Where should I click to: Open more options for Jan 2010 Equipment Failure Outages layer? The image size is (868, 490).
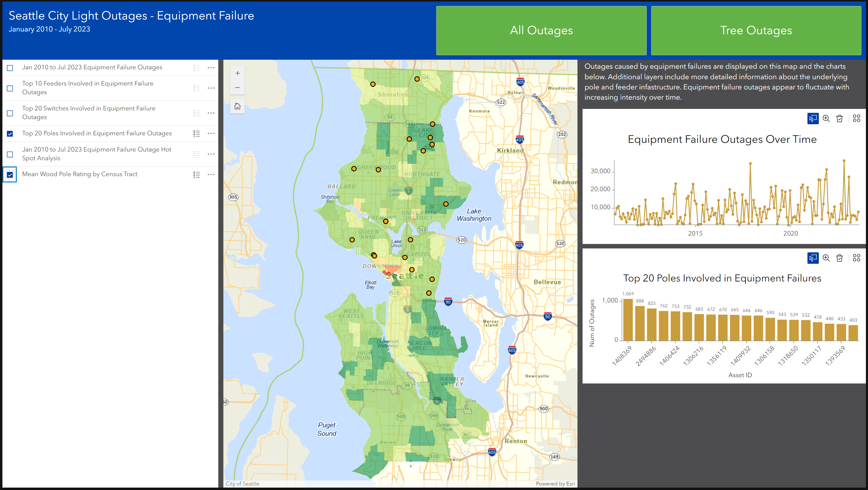point(211,68)
